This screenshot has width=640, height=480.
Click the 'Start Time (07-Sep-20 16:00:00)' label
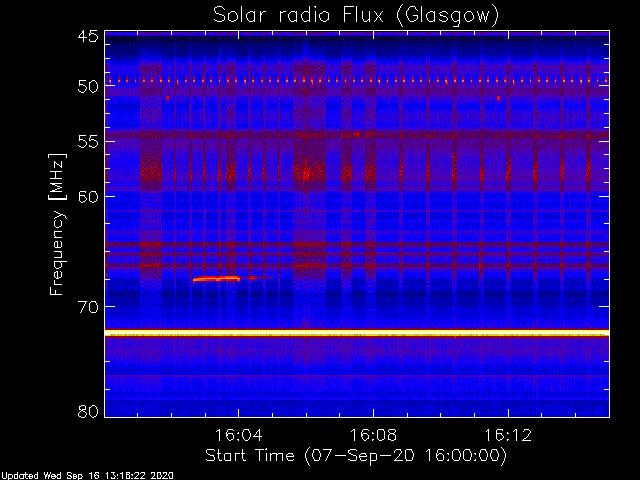(x=356, y=456)
